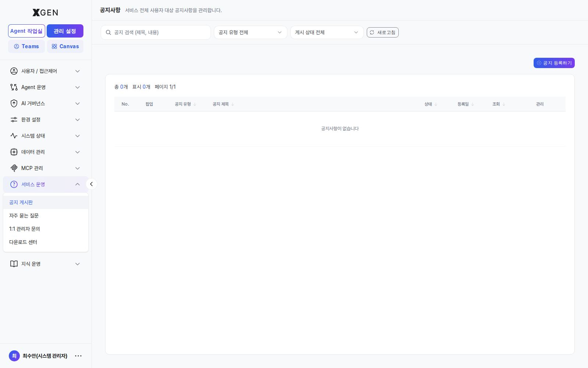This screenshot has width=588, height=368.
Task: Open user menu via three-dots icon
Action: pos(78,356)
